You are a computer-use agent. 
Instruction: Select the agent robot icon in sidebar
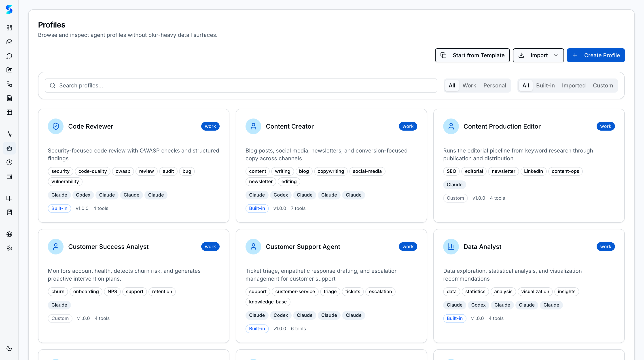coord(9,148)
